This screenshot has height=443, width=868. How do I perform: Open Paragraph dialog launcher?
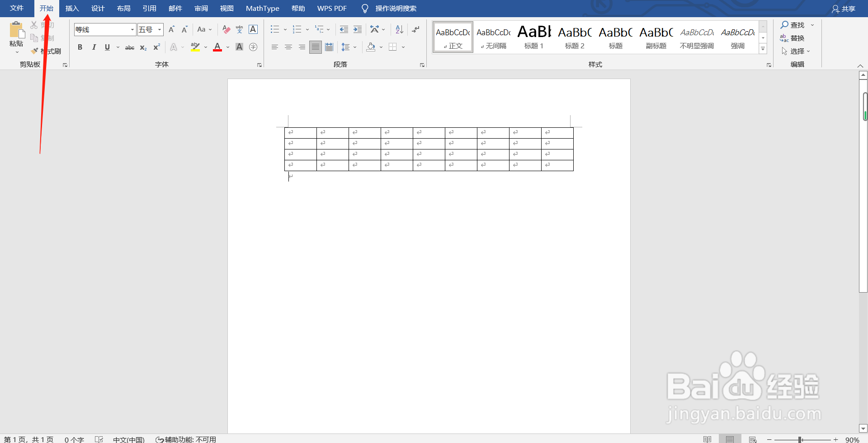pos(422,65)
